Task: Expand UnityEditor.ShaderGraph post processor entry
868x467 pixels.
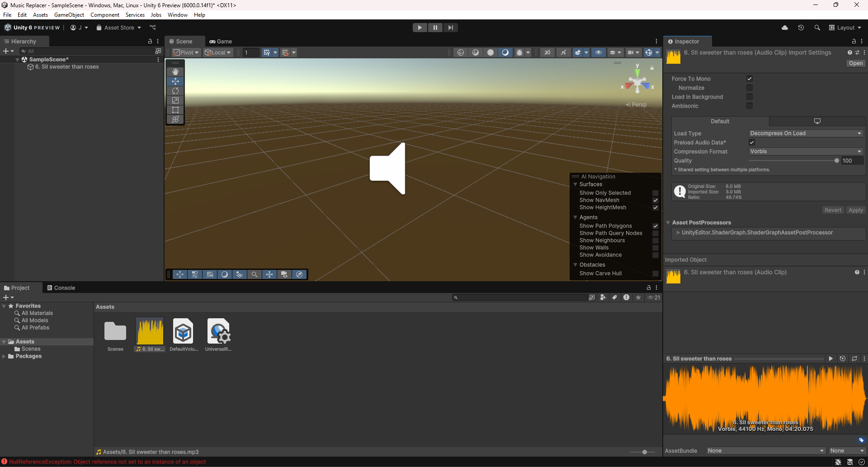Action: coord(678,233)
